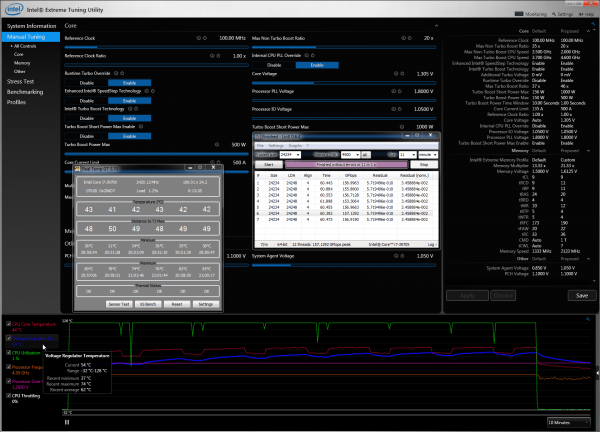
Task: Click the Sensor Test button in Real Temp
Action: pos(119,304)
